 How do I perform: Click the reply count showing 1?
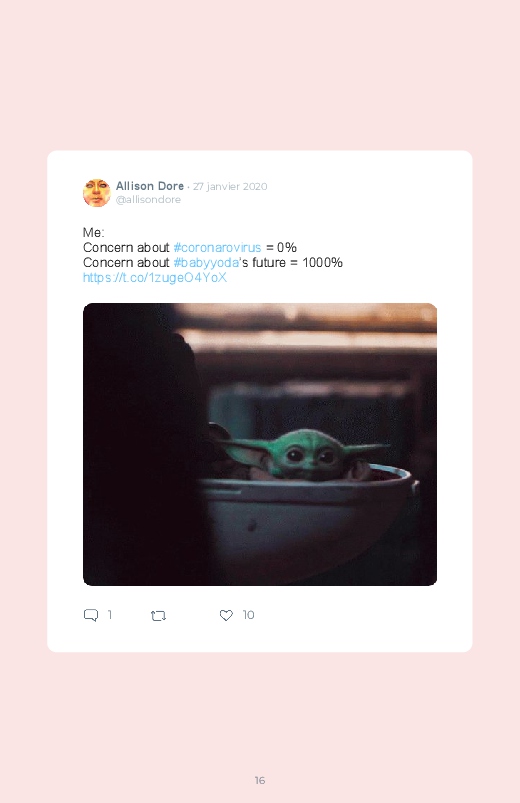[x=110, y=615]
